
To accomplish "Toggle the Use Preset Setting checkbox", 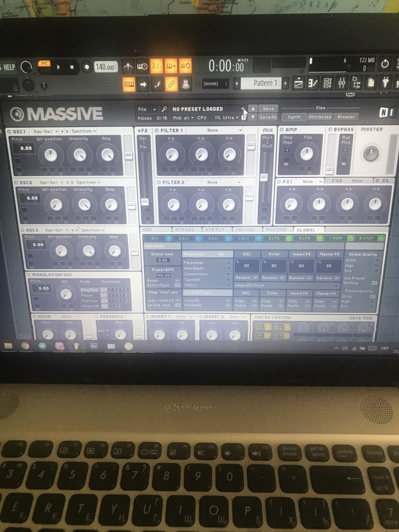I will [374, 283].
